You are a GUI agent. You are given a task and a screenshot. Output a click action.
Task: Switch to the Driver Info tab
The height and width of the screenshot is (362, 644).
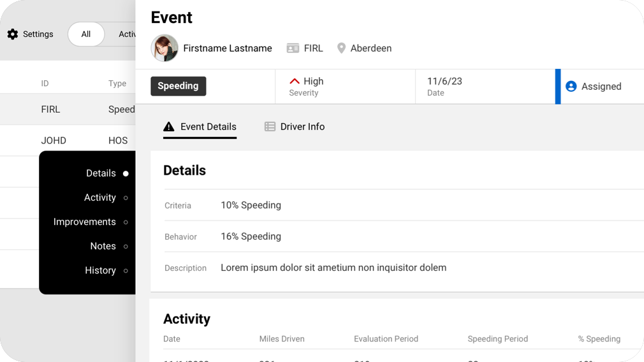[x=295, y=127]
